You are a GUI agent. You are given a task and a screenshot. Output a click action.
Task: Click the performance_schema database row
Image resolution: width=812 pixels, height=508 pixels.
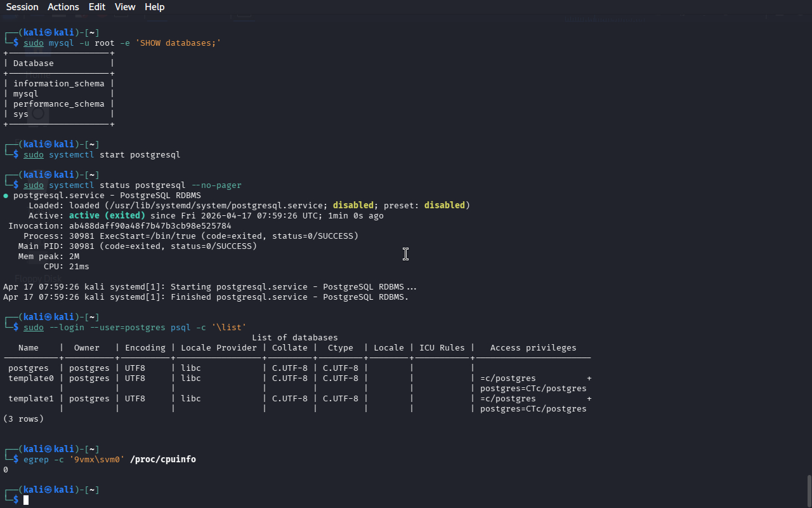pyautogui.click(x=58, y=104)
